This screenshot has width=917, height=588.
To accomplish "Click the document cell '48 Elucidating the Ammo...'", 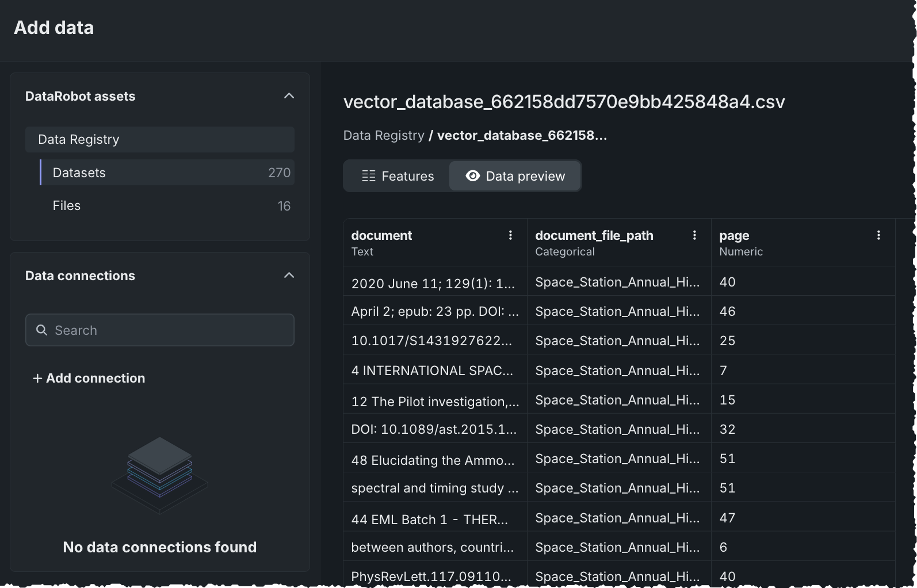I will pos(433,460).
